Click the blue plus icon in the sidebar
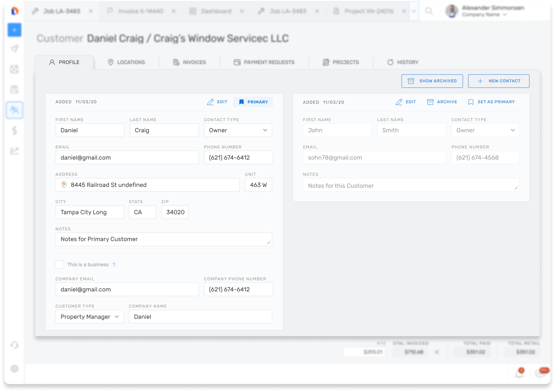 tap(15, 30)
